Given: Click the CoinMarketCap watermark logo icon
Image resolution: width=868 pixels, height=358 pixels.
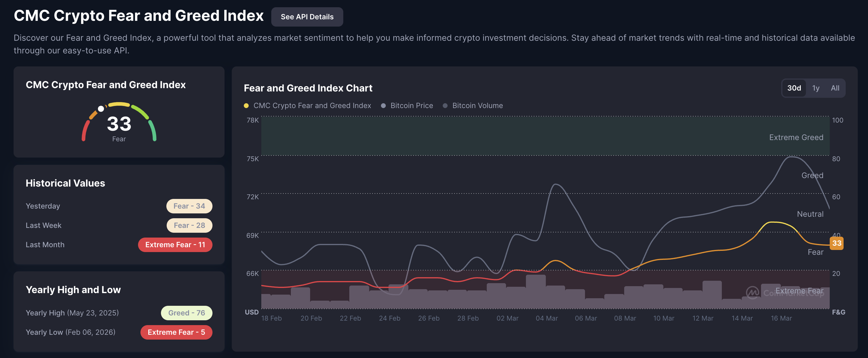Looking at the screenshot, I should [752, 292].
